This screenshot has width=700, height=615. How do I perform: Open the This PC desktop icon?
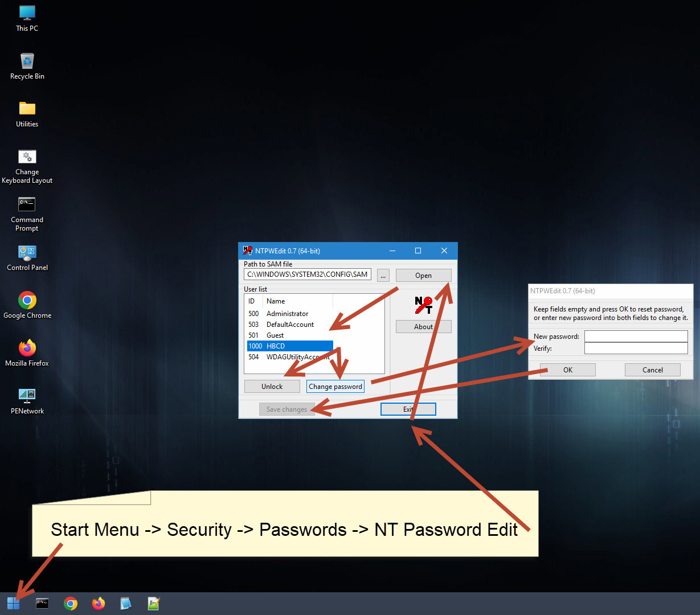(x=27, y=18)
